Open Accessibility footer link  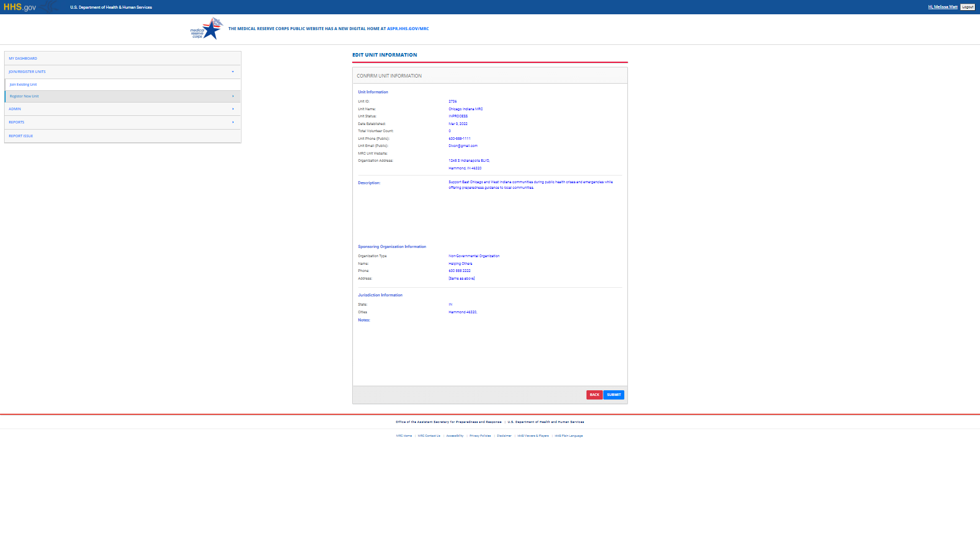[x=454, y=436]
